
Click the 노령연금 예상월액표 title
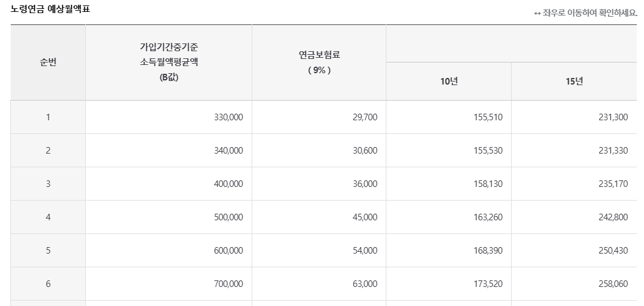[50, 10]
